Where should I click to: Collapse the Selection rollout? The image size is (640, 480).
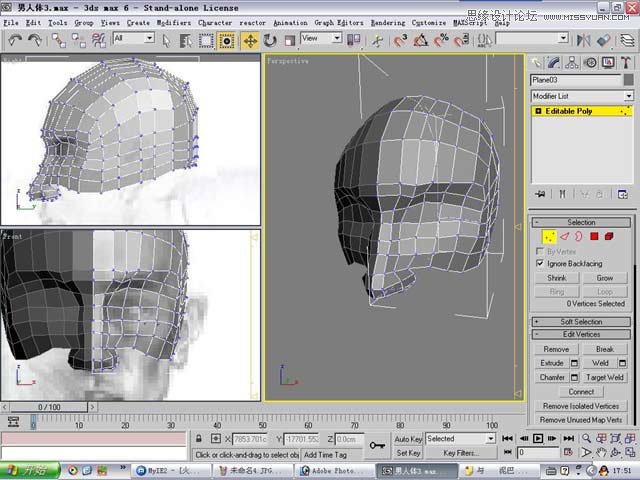[581, 222]
